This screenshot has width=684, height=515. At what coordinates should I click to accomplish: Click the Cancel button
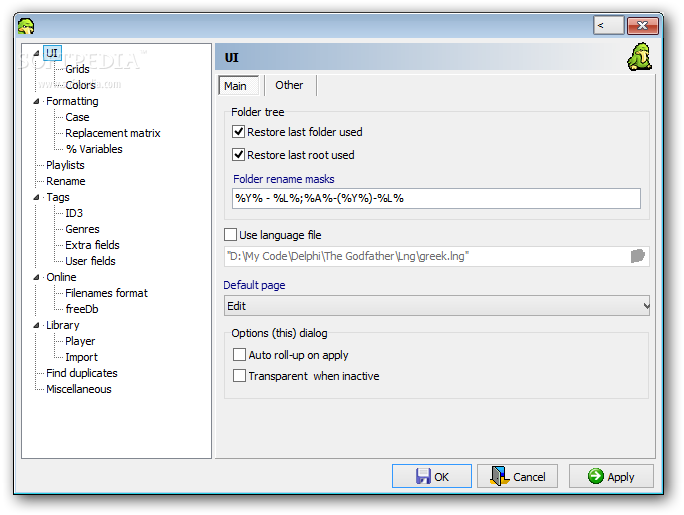517,476
